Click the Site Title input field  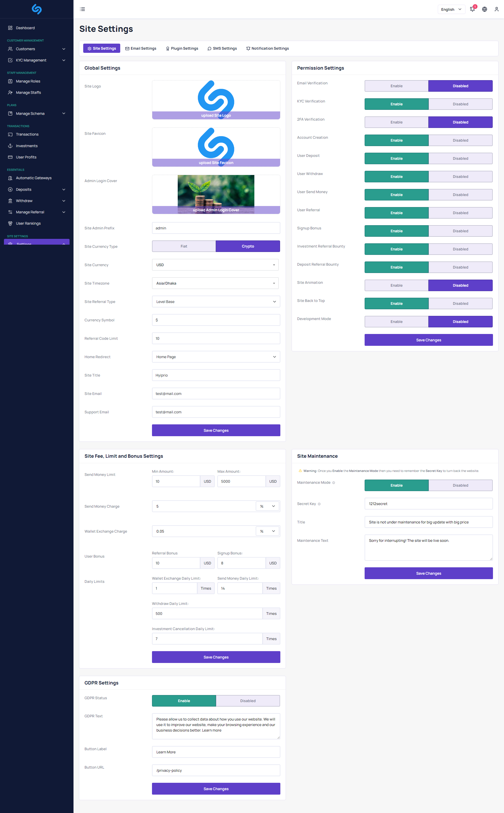tap(216, 375)
